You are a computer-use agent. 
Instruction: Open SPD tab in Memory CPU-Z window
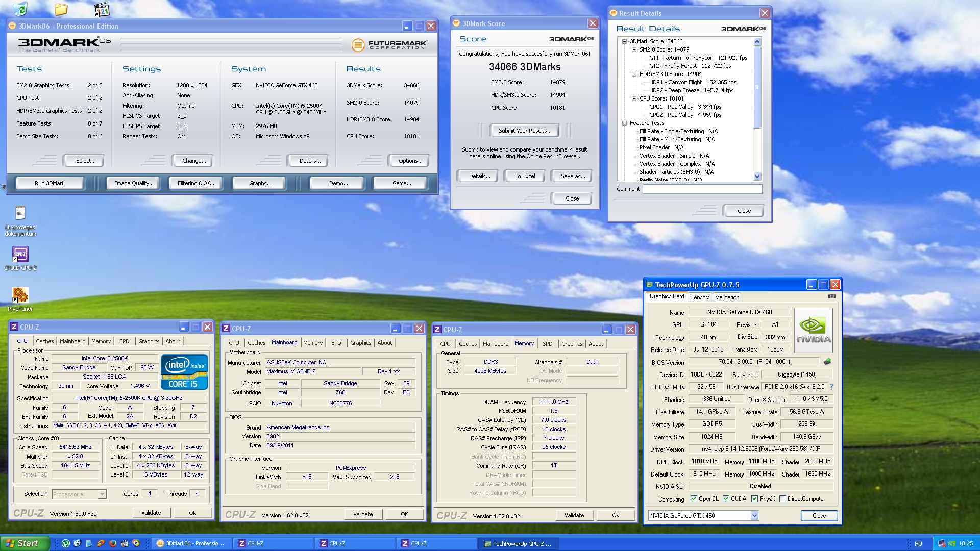tap(547, 344)
